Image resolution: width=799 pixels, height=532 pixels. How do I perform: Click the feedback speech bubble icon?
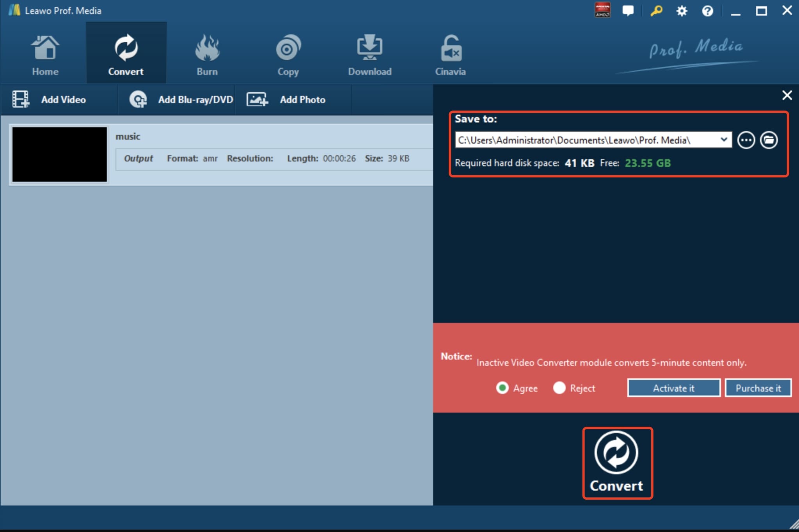tap(628, 11)
